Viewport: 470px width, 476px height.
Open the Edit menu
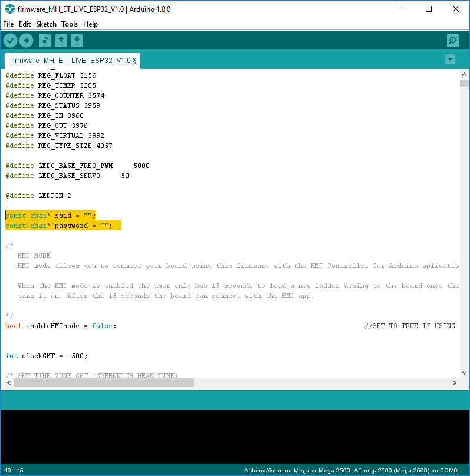coord(25,24)
